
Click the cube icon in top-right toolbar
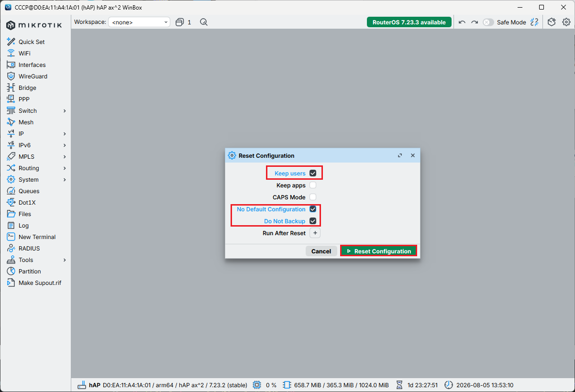552,22
